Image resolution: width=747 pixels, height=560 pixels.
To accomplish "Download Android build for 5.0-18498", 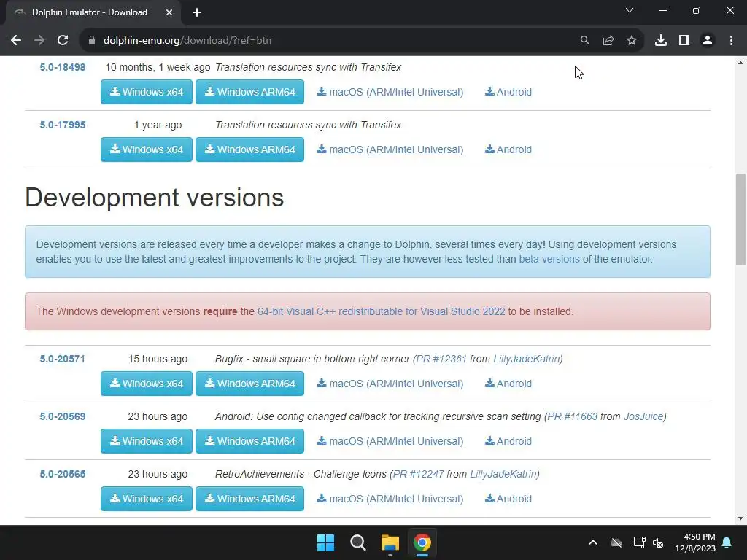I will (508, 92).
